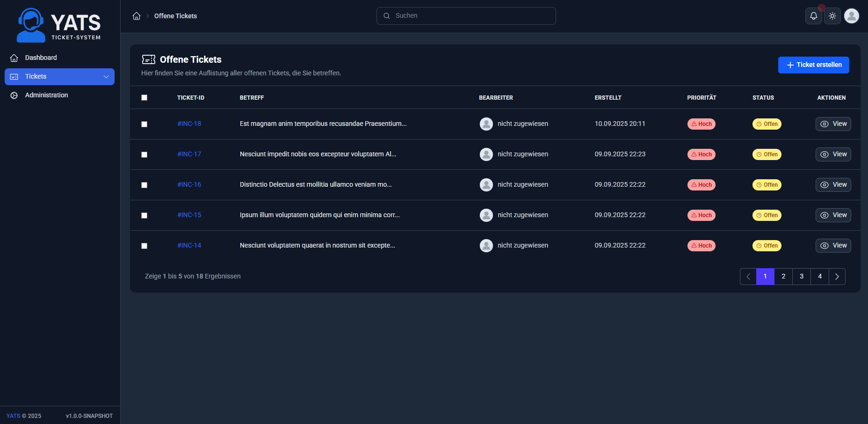This screenshot has width=868, height=424.
Task: Click the previous page arrow in pagination
Action: (x=748, y=277)
